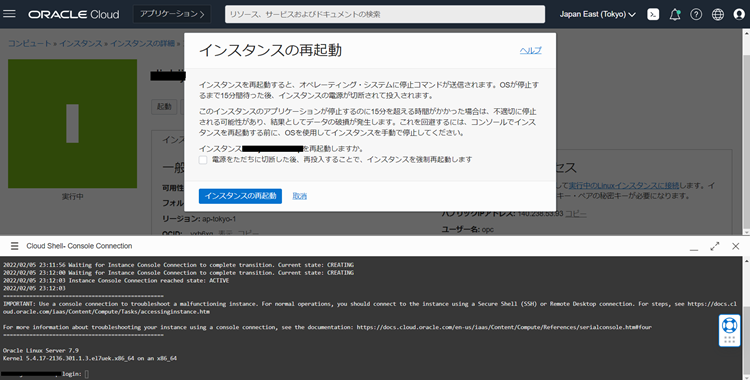Click the Oracle Linux Server 7.9 line
The image size is (750, 380).
click(41, 350)
